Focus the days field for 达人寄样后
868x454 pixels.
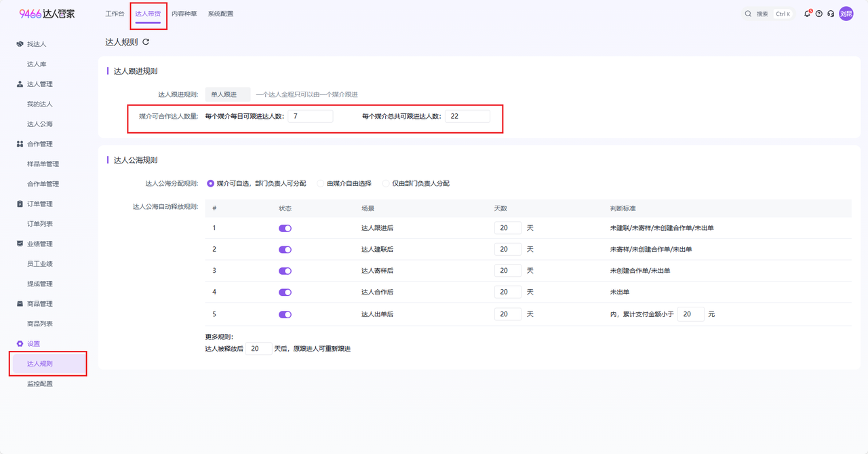508,271
